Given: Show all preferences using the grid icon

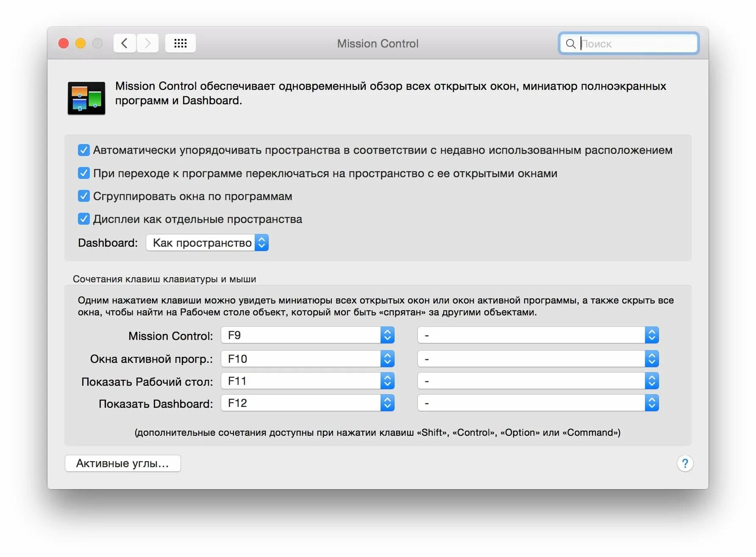Looking at the screenshot, I should (181, 43).
